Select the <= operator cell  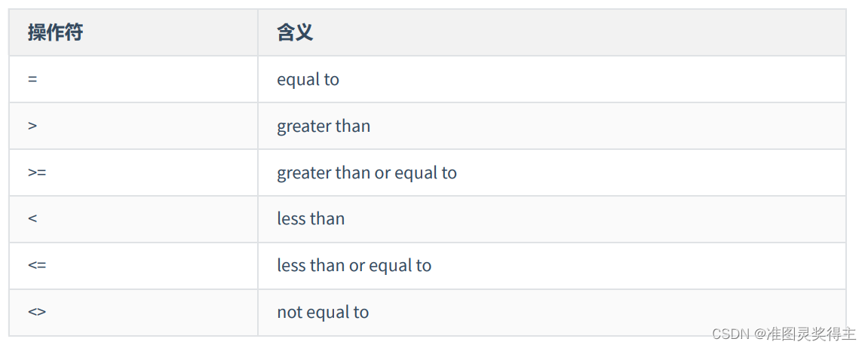tap(133, 266)
